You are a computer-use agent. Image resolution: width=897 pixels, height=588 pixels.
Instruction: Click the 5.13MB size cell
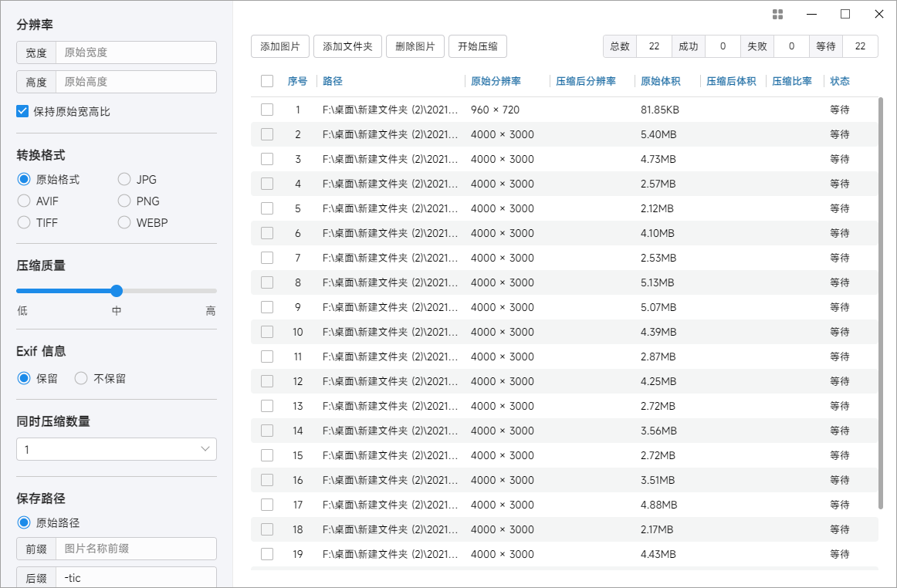tap(658, 282)
